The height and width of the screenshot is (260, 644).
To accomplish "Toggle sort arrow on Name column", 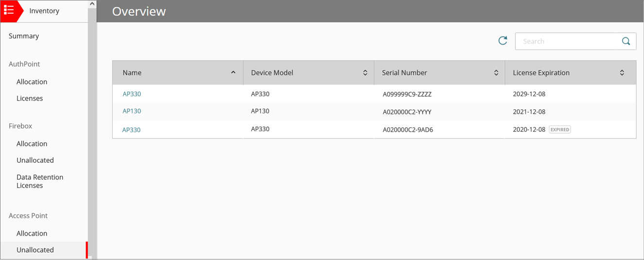I will coord(233,72).
